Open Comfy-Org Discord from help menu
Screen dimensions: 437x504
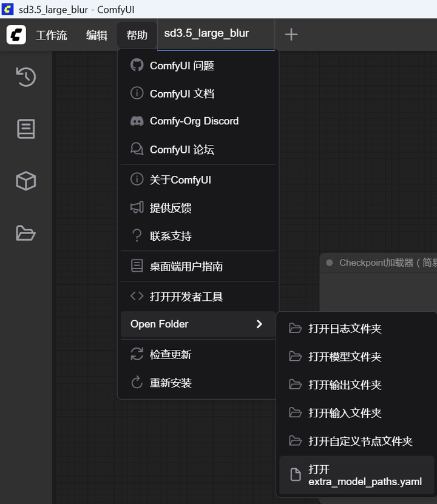[198, 121]
